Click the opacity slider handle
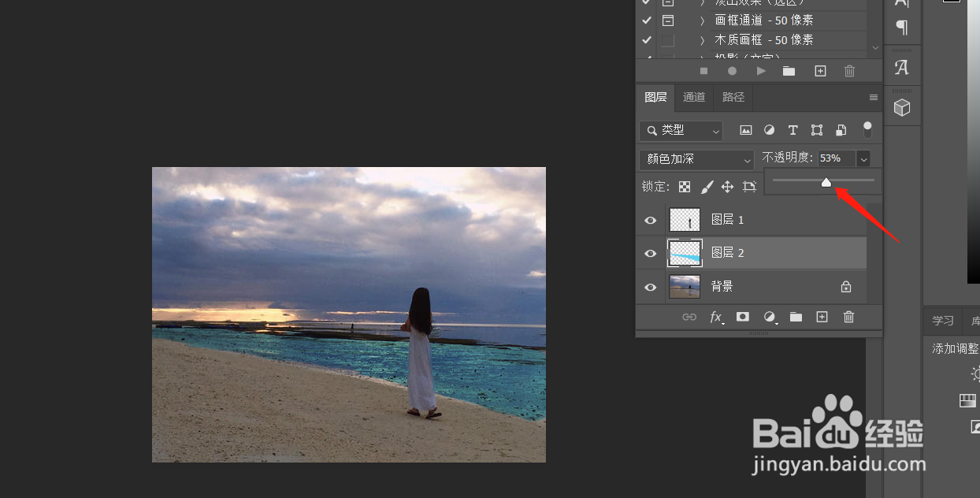 click(x=826, y=183)
